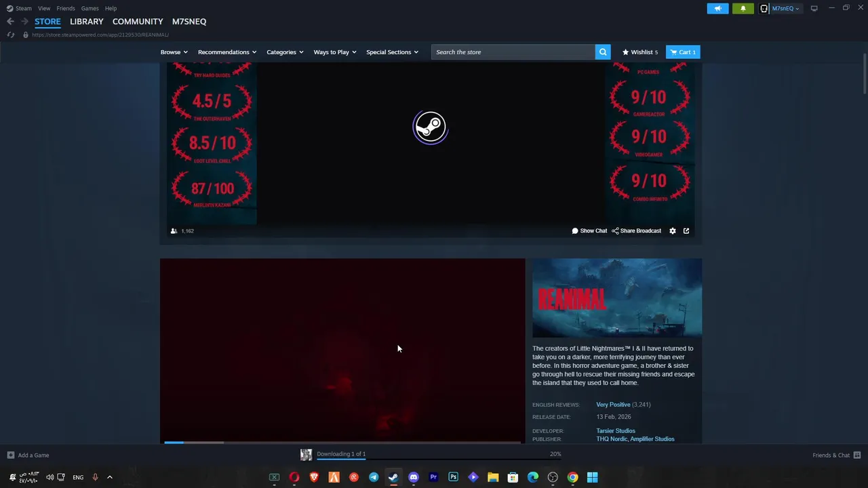Click the store search magnifier button
The image size is (868, 488).
coord(603,52)
